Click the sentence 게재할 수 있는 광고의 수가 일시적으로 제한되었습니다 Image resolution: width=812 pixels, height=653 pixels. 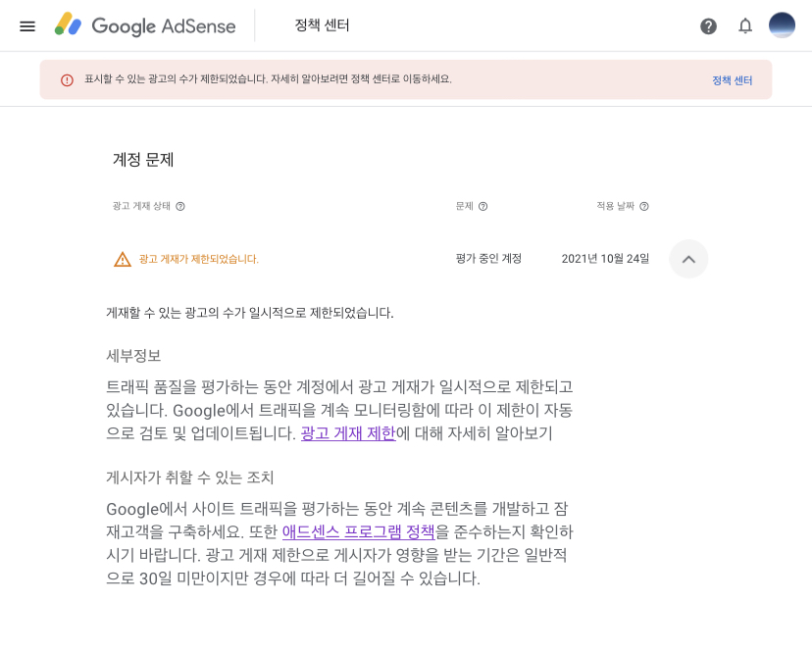coord(250,313)
